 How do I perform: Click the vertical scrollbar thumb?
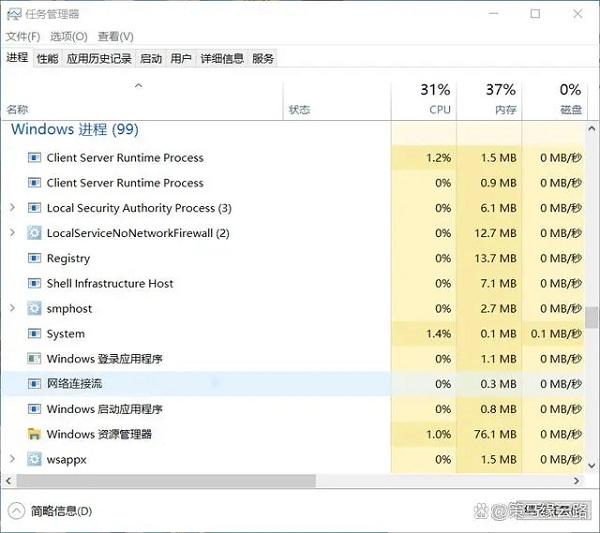pyautogui.click(x=592, y=317)
